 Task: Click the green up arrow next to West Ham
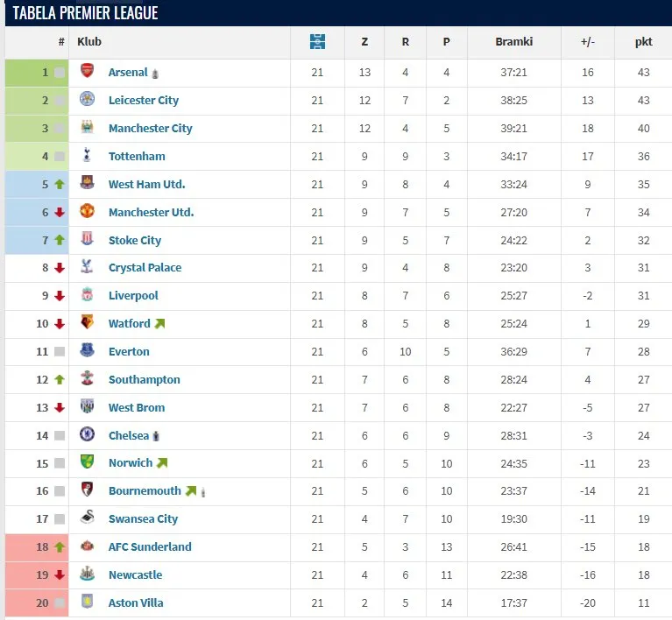(60, 185)
